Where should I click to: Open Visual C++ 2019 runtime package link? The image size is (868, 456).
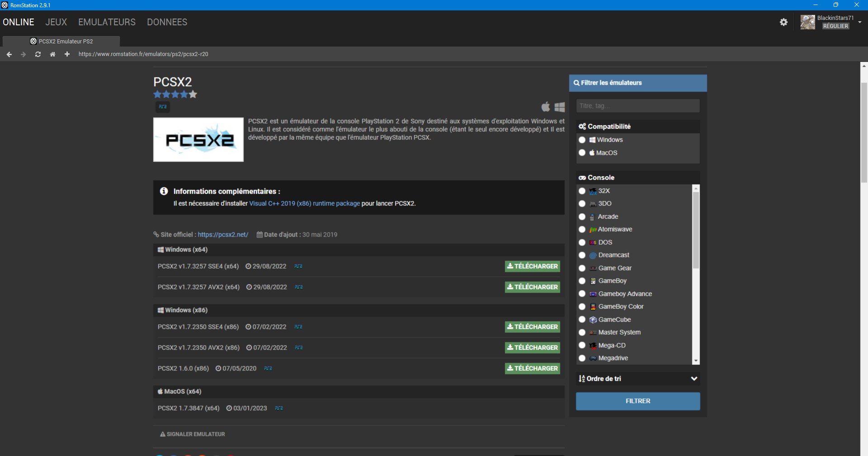(x=305, y=203)
